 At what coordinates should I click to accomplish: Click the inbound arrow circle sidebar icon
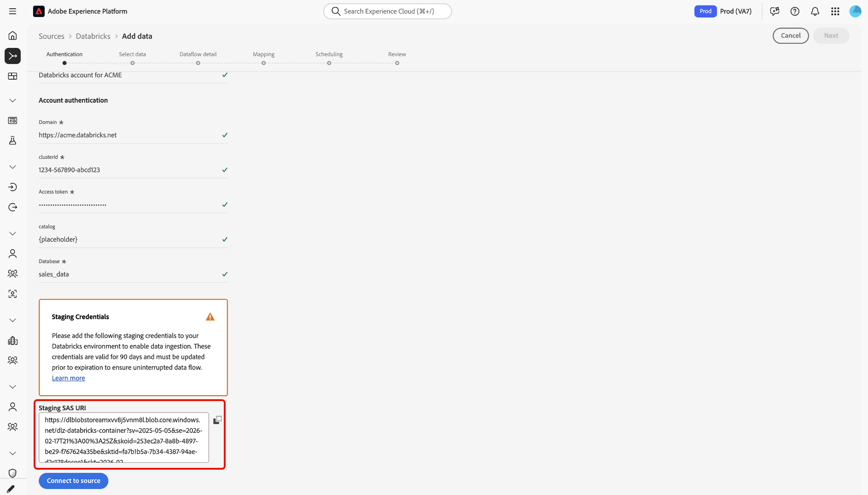click(x=12, y=187)
